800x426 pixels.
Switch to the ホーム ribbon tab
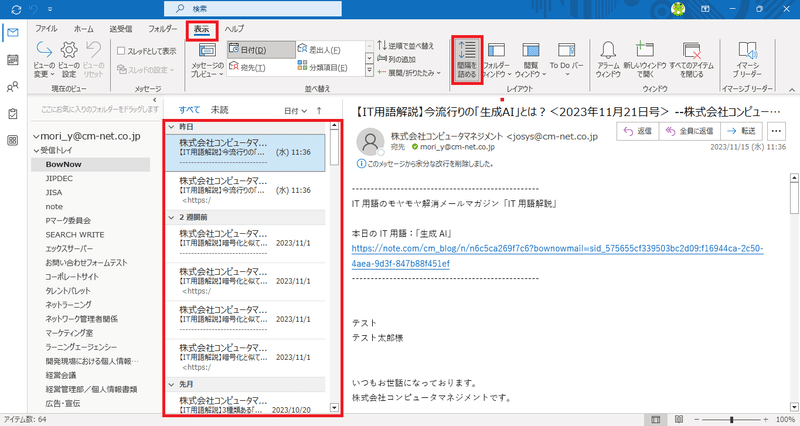(84, 29)
